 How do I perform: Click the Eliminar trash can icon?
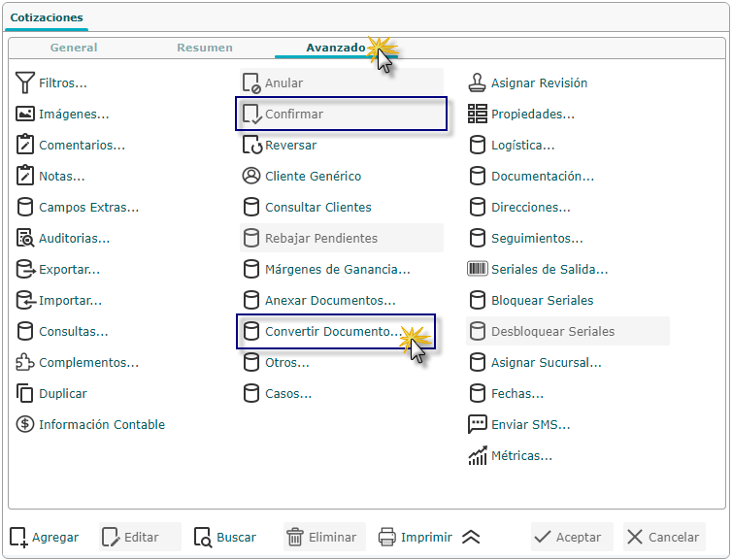[x=295, y=537]
